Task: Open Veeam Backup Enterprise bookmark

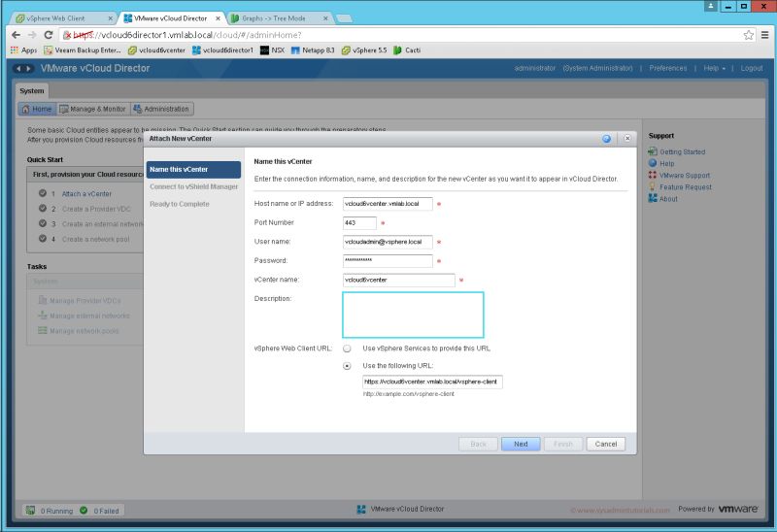Action: click(x=83, y=50)
